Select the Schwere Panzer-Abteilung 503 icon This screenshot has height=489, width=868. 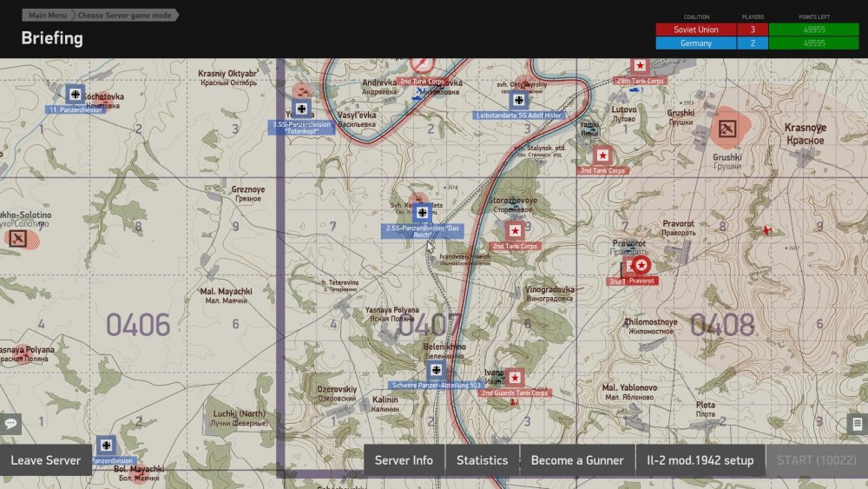tap(437, 370)
